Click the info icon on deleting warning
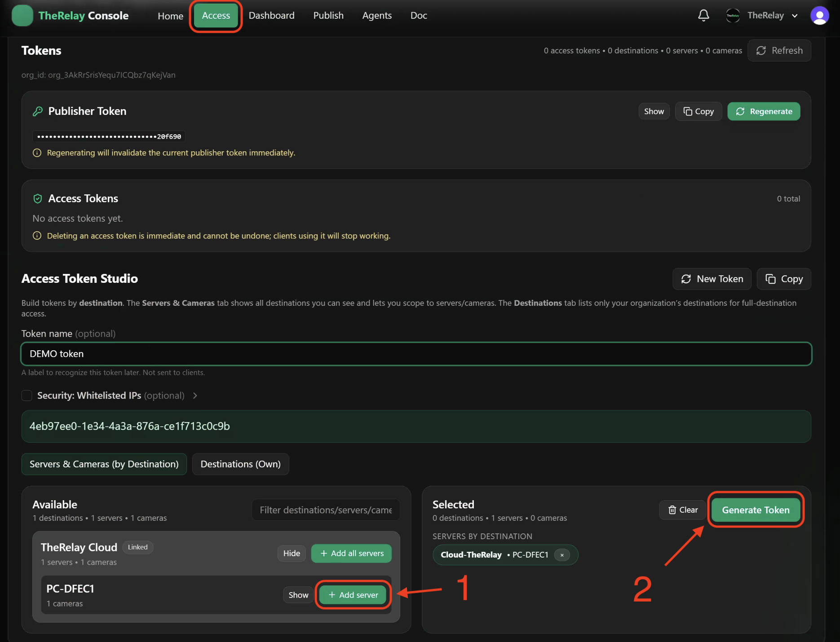This screenshot has width=840, height=642. [37, 236]
